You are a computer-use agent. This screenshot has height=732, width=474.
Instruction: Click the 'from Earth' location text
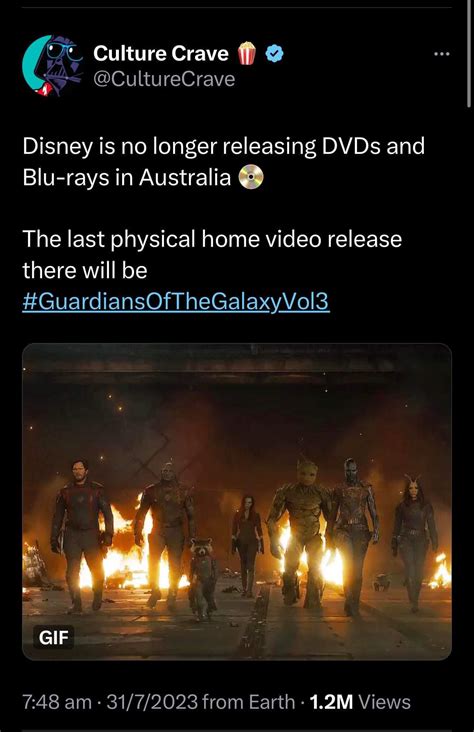coord(249,702)
